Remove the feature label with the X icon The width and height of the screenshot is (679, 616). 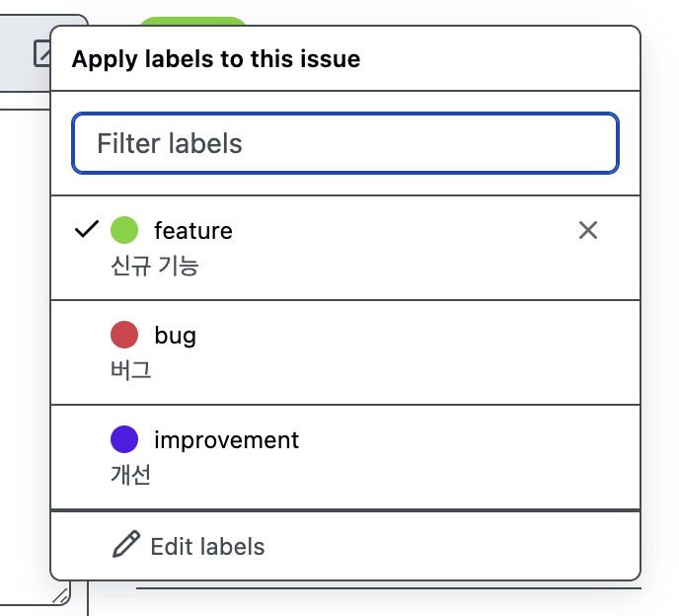(x=587, y=230)
